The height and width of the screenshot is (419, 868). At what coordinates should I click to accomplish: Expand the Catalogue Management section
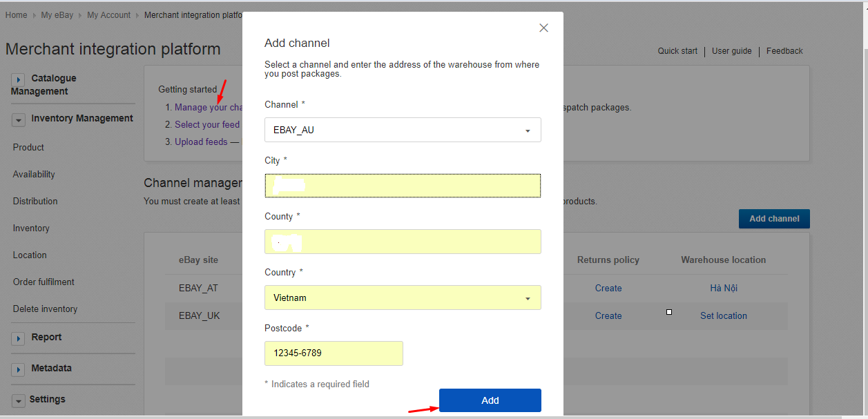point(19,80)
